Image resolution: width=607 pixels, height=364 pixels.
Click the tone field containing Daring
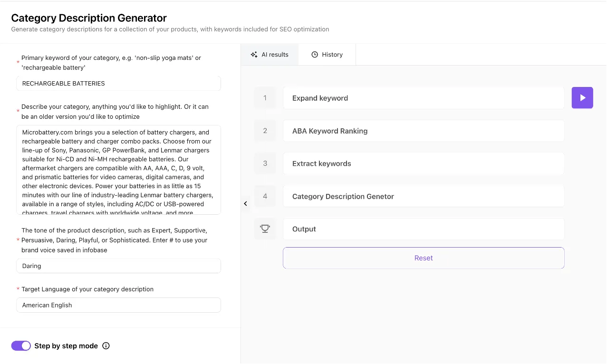(x=118, y=266)
